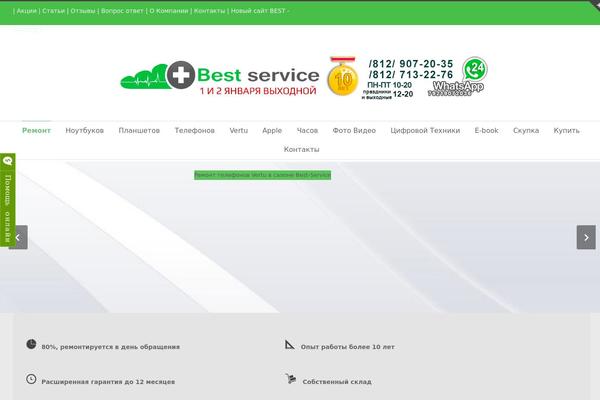Click phone number 713-22-76

411,75
